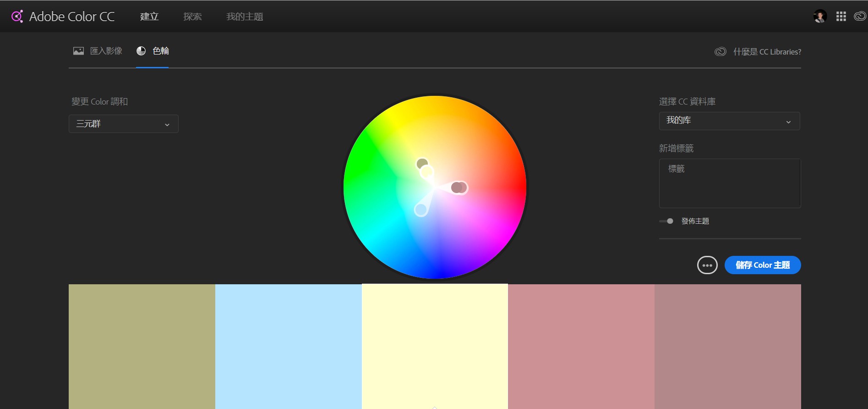
Task: Select the salmon pink color swatch
Action: [x=581, y=347]
